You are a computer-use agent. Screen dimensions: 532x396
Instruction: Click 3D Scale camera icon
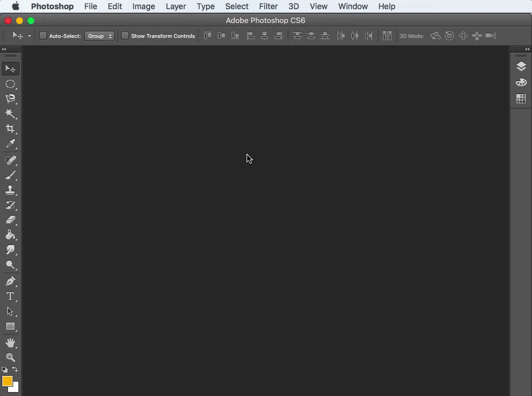[491, 36]
